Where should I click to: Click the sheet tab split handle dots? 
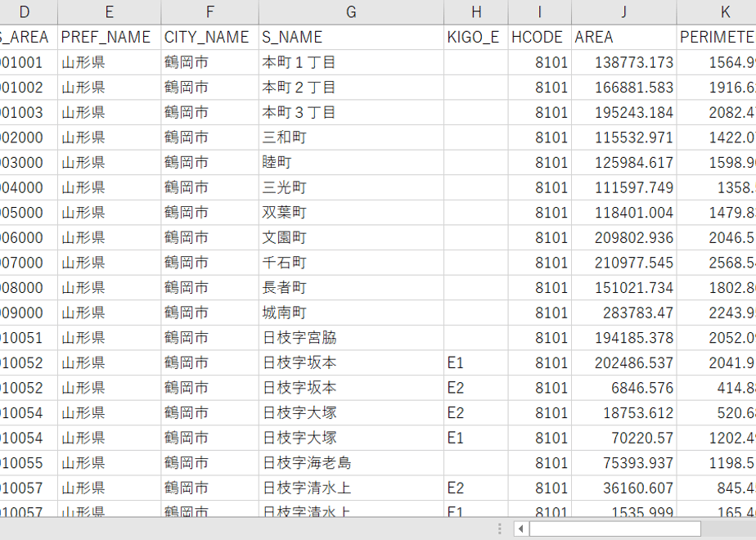click(x=499, y=529)
